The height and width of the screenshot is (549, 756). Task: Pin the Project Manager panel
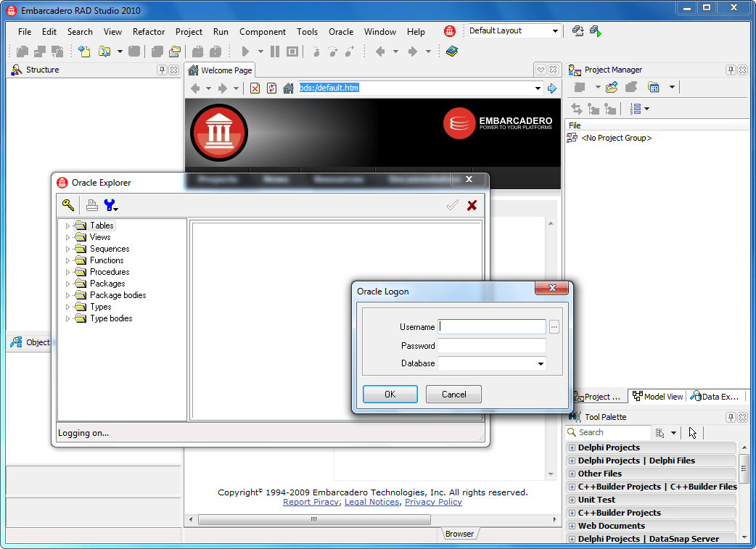click(731, 69)
